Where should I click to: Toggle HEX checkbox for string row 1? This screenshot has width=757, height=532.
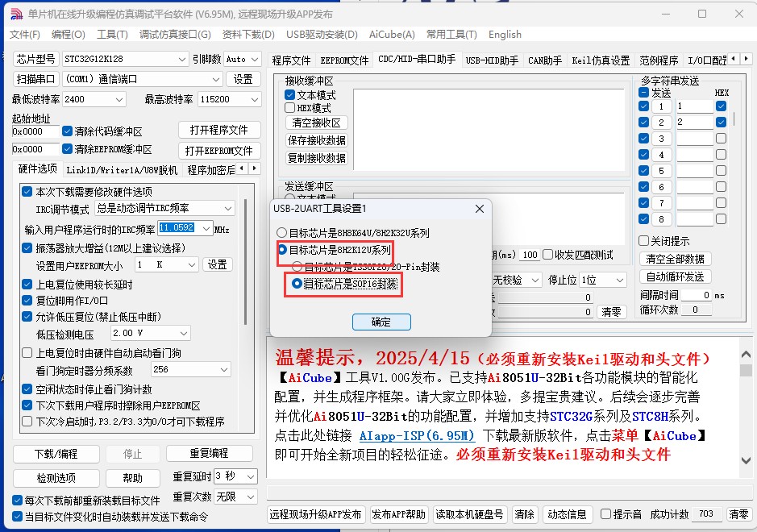coord(722,106)
